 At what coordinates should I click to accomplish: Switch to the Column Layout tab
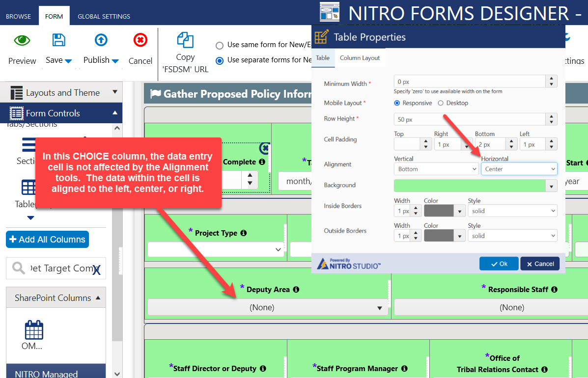point(360,58)
